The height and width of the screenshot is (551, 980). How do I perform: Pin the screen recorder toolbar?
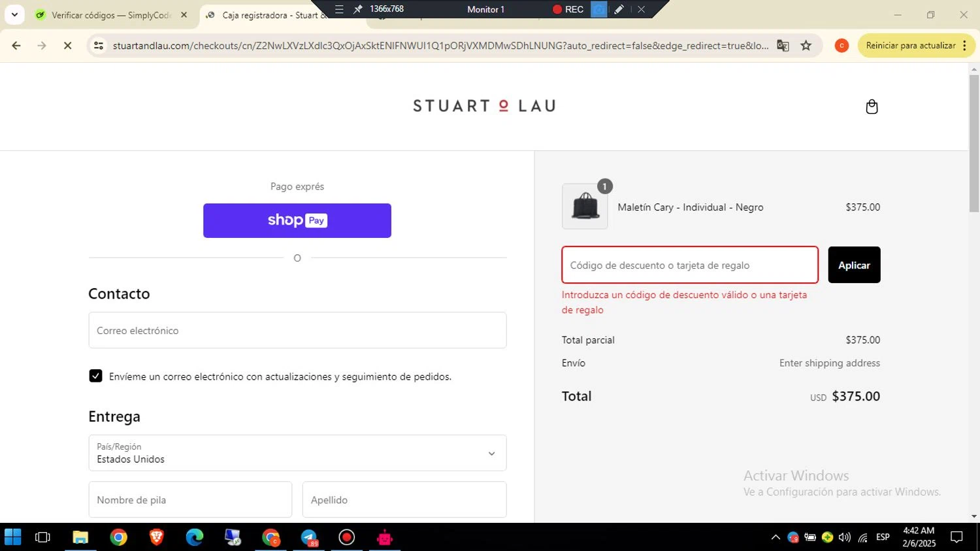click(x=357, y=9)
